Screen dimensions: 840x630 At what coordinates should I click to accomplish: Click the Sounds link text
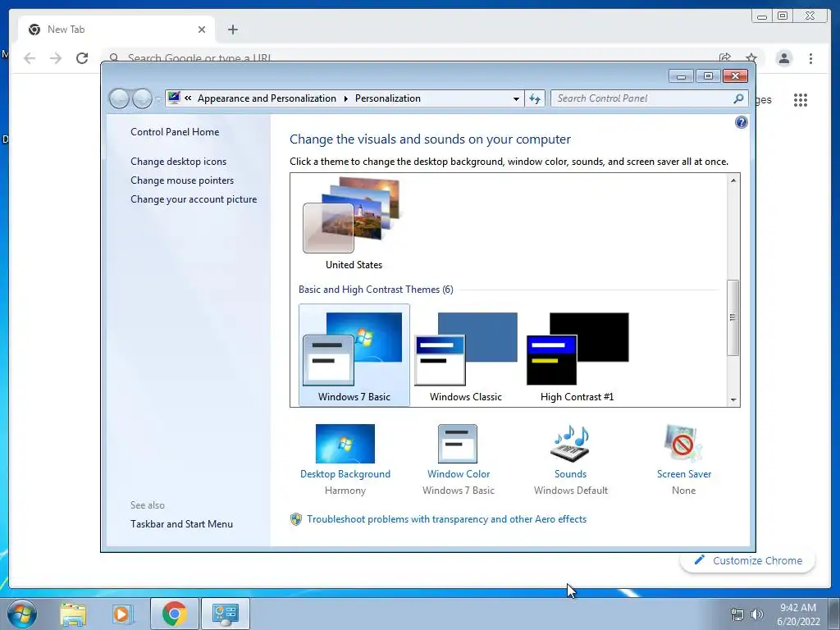coord(571,474)
